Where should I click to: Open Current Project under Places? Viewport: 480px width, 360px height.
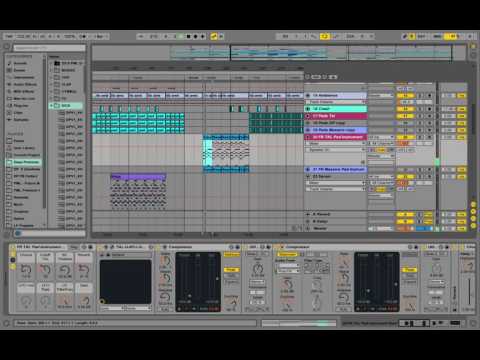[26, 155]
